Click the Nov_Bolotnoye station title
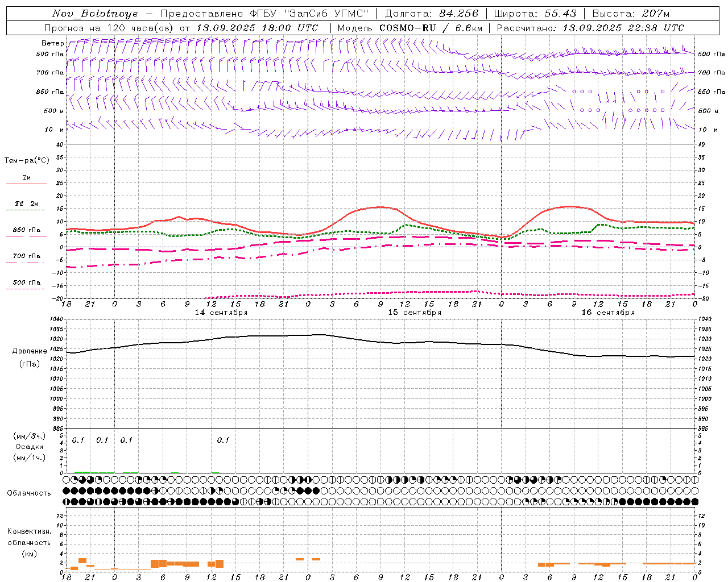728x582 pixels. (95, 14)
